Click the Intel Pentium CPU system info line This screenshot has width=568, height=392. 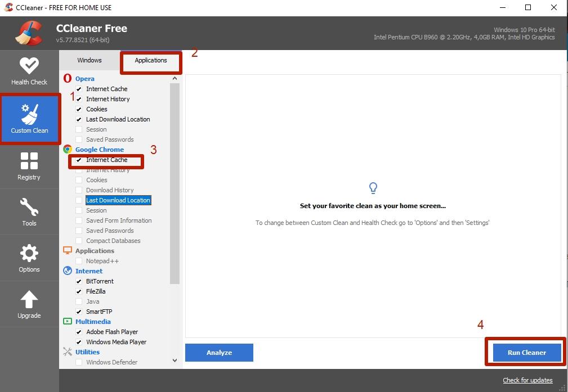click(x=464, y=37)
